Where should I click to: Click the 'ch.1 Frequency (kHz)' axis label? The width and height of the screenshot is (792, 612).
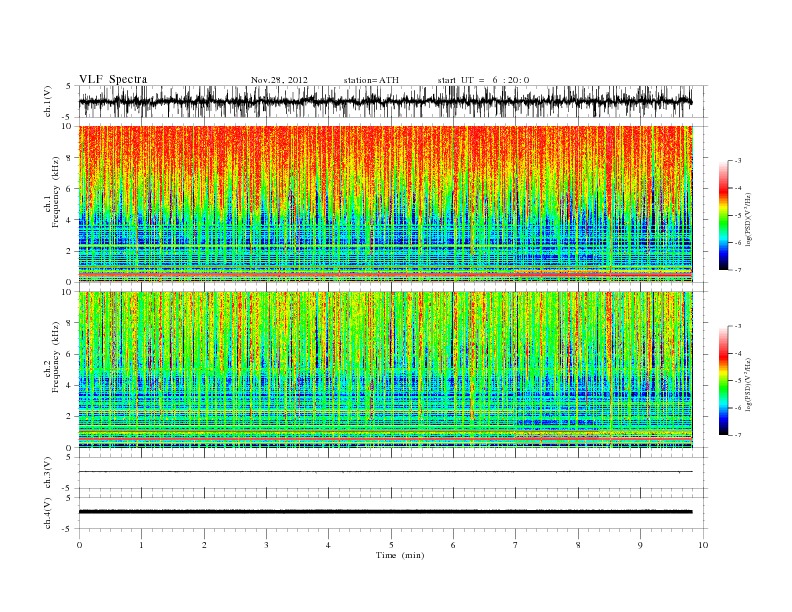(x=52, y=192)
